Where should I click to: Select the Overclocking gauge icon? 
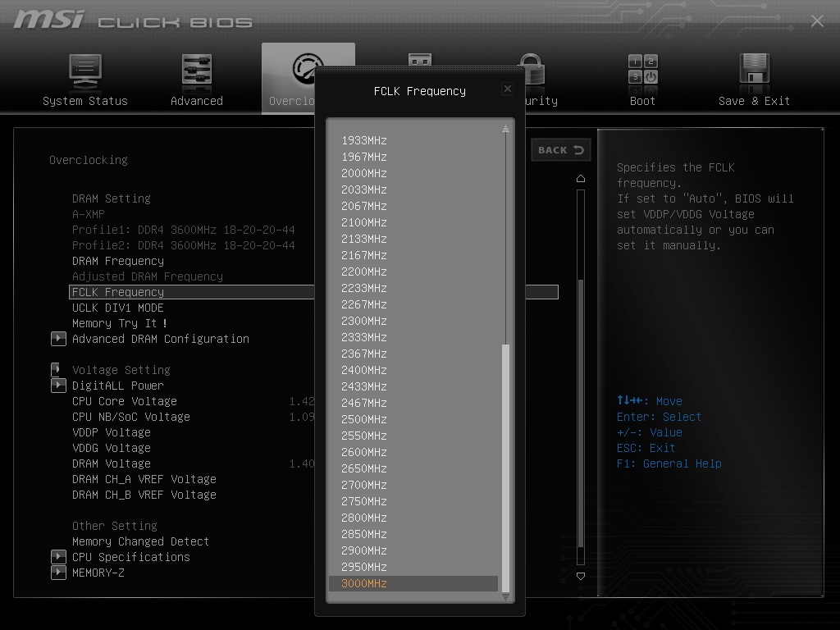pos(308,68)
